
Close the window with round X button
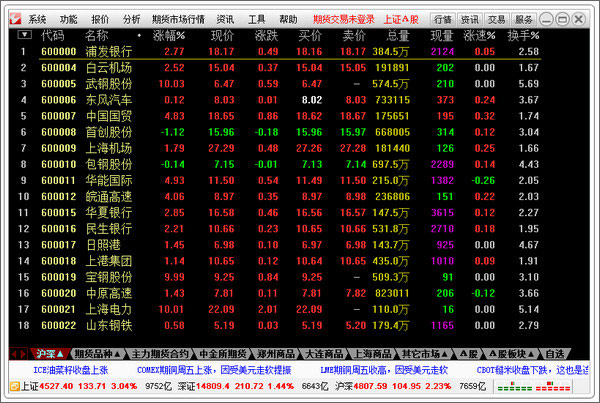tap(579, 19)
